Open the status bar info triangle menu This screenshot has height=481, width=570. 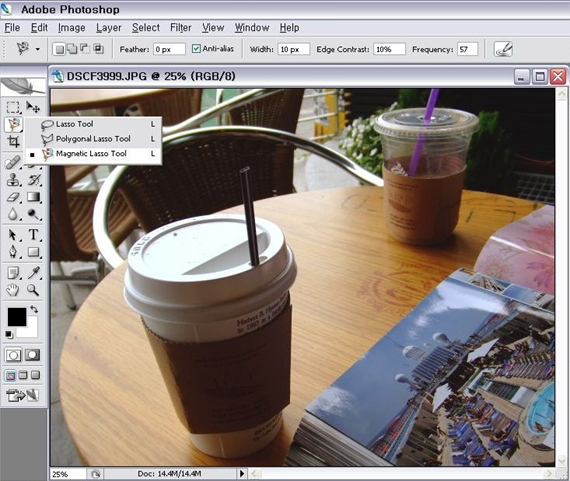[x=242, y=474]
